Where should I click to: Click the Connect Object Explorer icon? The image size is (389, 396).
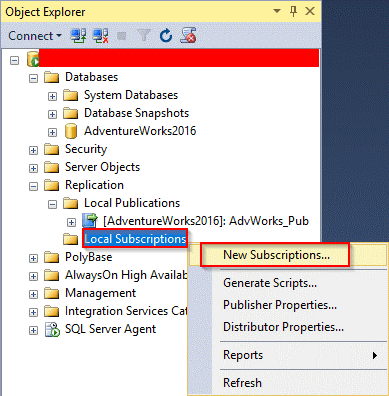(78, 36)
